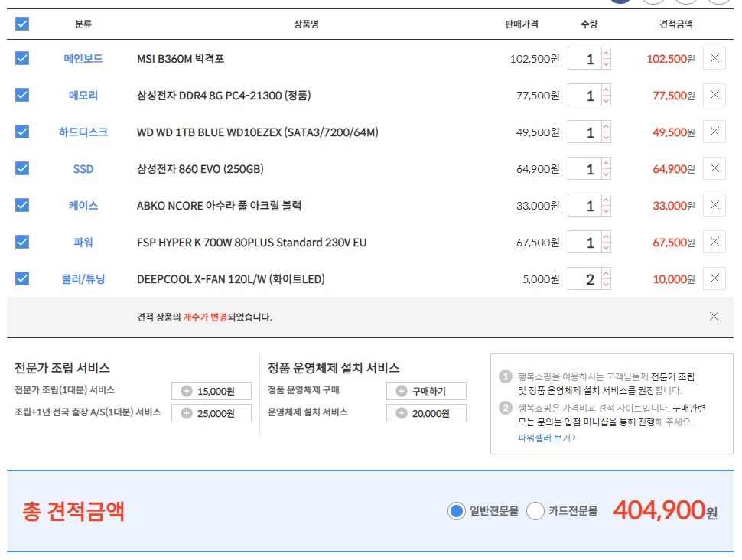Delete the Samsung DDR4 8G memory item
Viewport: 742px width, 560px height.
714,95
